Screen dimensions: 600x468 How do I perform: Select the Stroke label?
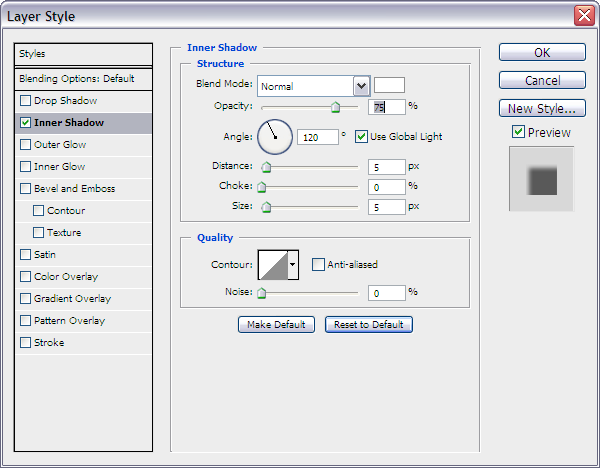point(49,342)
